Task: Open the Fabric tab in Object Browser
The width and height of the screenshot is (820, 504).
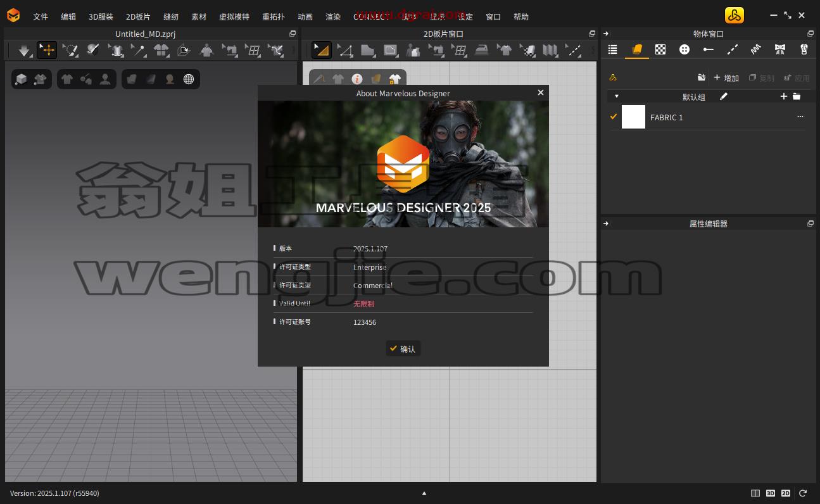Action: point(636,49)
